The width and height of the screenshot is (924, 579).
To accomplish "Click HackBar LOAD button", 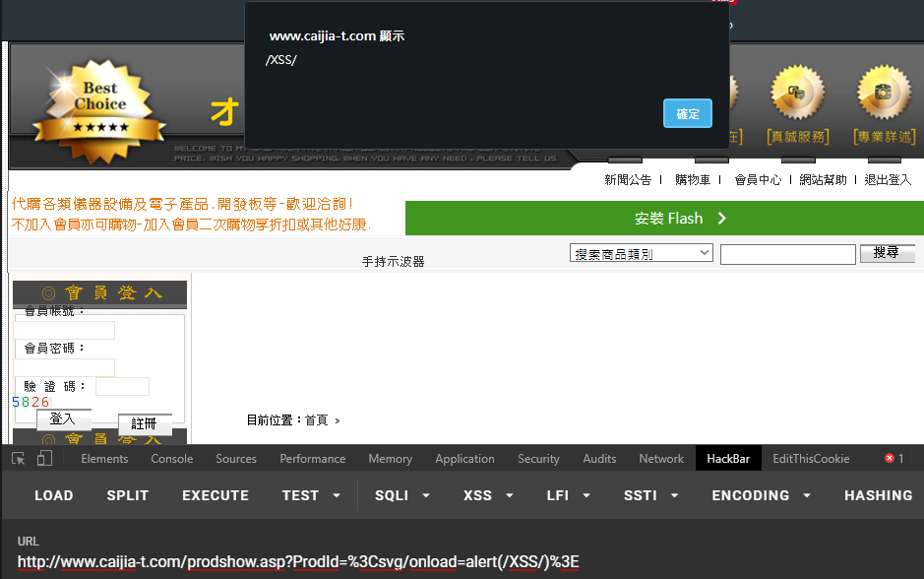I will (x=53, y=495).
